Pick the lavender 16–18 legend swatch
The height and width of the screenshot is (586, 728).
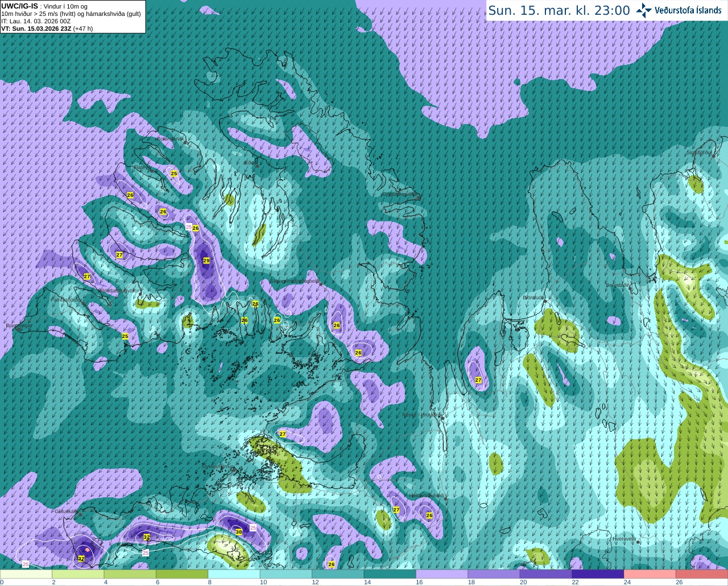(442, 574)
